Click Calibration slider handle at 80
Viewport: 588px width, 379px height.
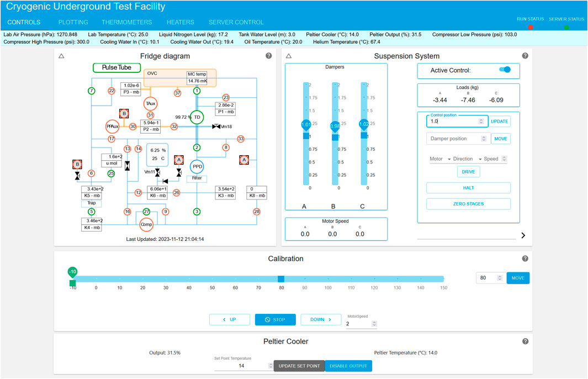tap(281, 278)
